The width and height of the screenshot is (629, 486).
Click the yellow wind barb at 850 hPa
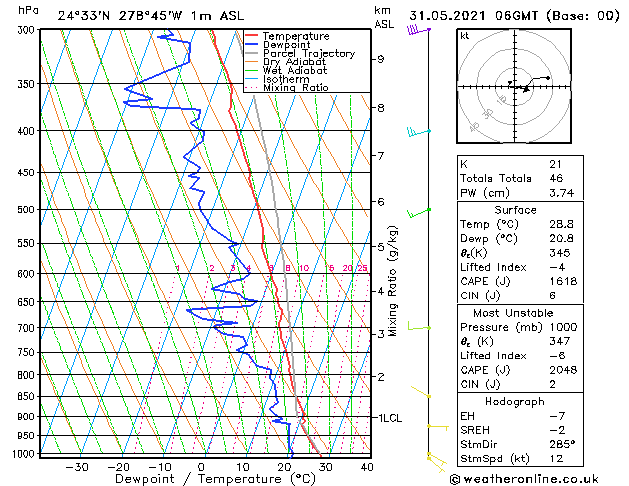421,392
